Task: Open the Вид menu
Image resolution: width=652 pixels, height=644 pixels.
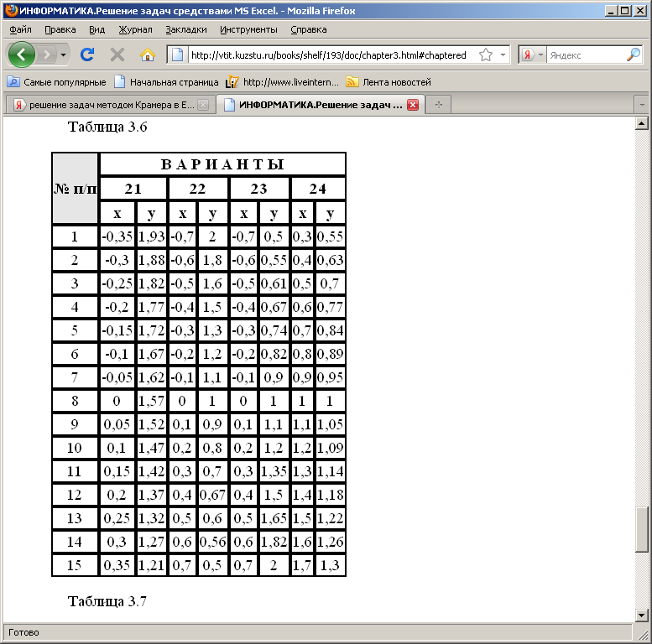Action: pos(96,29)
